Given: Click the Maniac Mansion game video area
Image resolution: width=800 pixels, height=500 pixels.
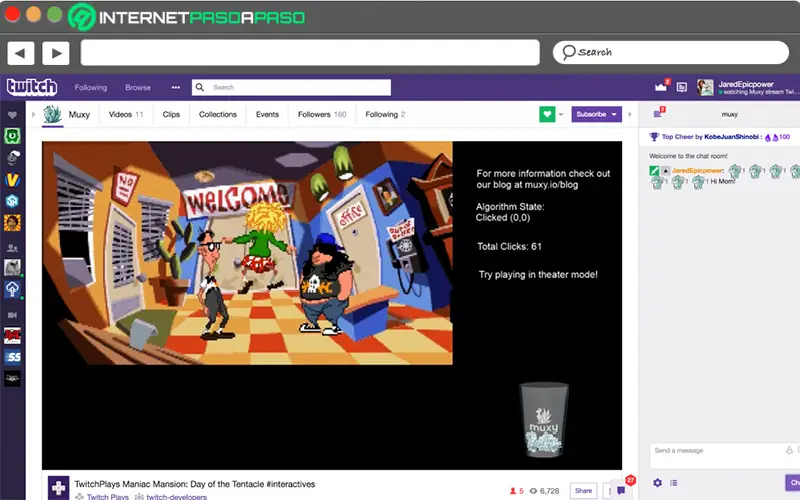Looking at the screenshot, I should point(247,253).
